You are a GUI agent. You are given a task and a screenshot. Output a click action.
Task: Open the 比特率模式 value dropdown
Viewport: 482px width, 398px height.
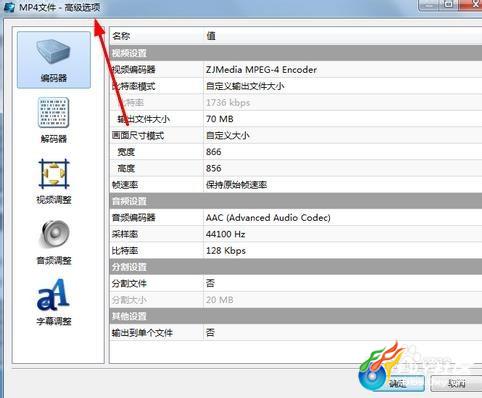tap(343, 86)
